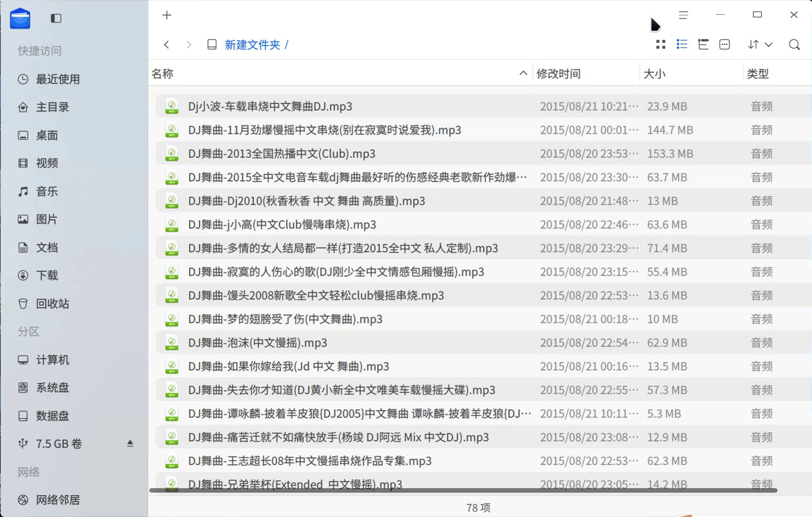
Task: Go back with the left arrow
Action: pyautogui.click(x=167, y=44)
